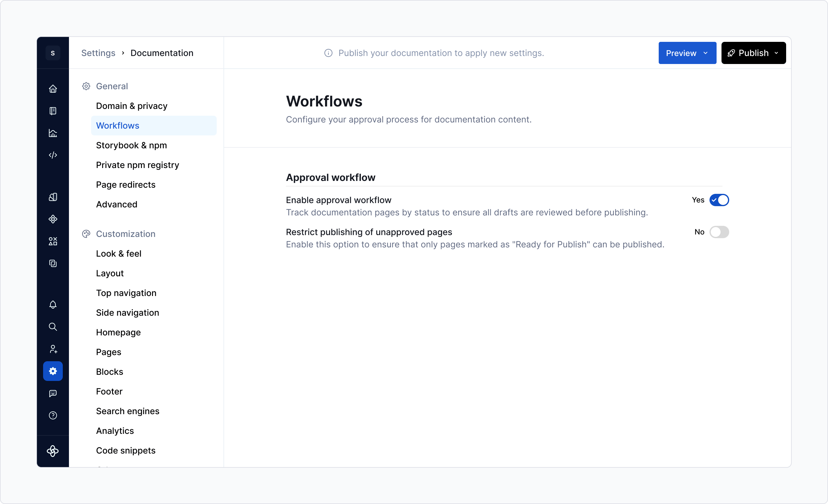Select Page redirects in settings menu
Viewport: 828px width, 504px height.
125,185
